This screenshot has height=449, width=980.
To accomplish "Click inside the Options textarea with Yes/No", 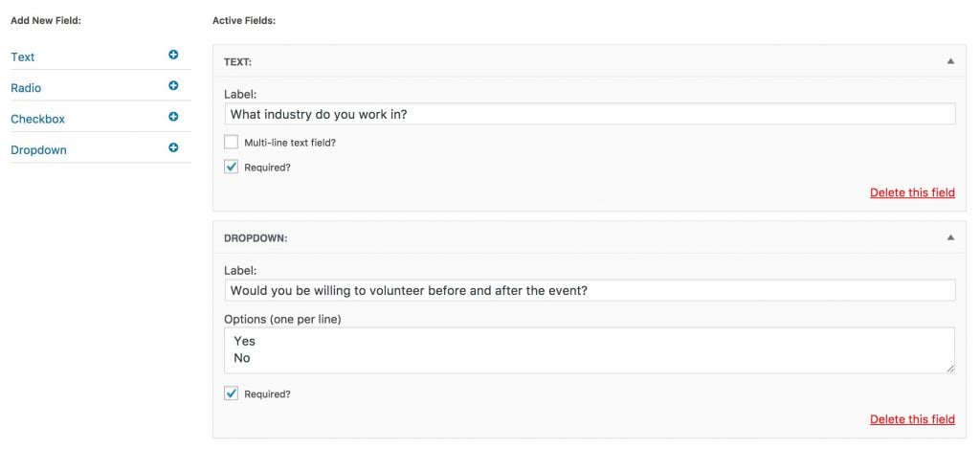I will pyautogui.click(x=590, y=350).
